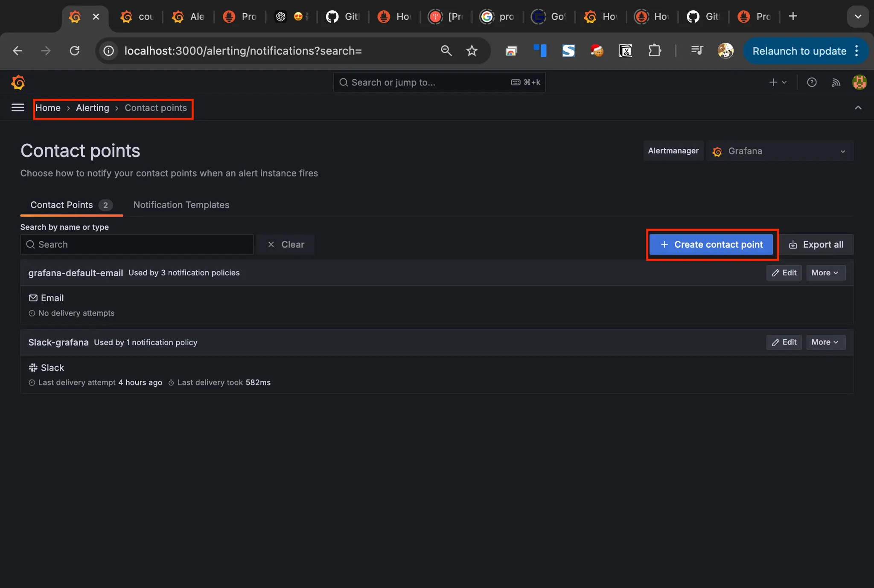Switch to Notification Templates tab
This screenshot has height=588, width=874.
pos(181,205)
